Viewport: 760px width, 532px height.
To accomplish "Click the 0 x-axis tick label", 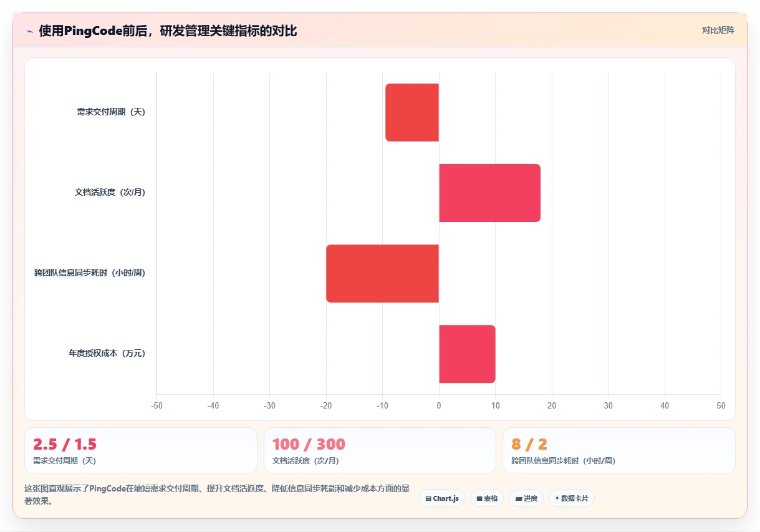I will tap(439, 405).
